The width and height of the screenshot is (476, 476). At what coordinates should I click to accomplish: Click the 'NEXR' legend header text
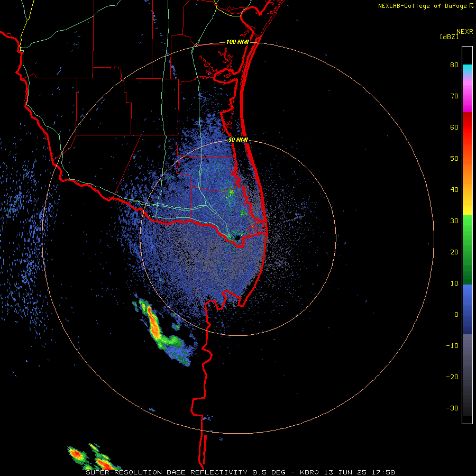click(x=465, y=32)
